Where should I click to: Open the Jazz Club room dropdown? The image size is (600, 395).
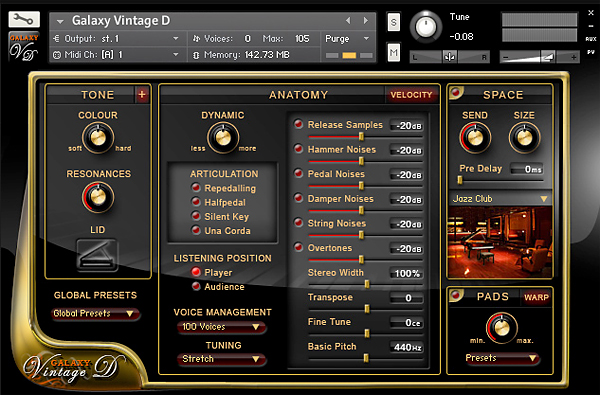click(500, 199)
